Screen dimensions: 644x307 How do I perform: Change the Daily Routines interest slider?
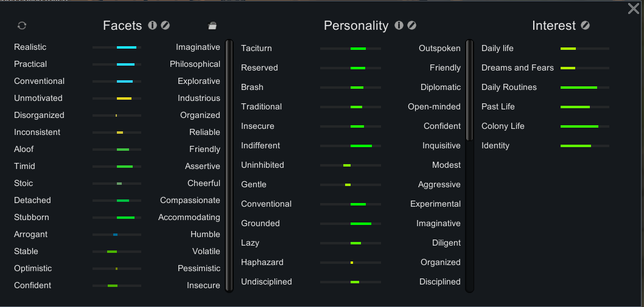click(585, 88)
